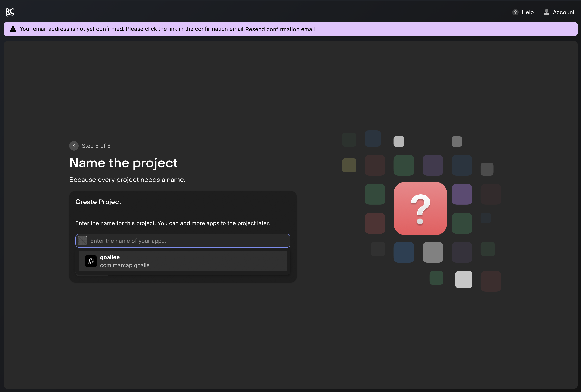
Task: Click the Create Project card header
Action: coord(98,202)
